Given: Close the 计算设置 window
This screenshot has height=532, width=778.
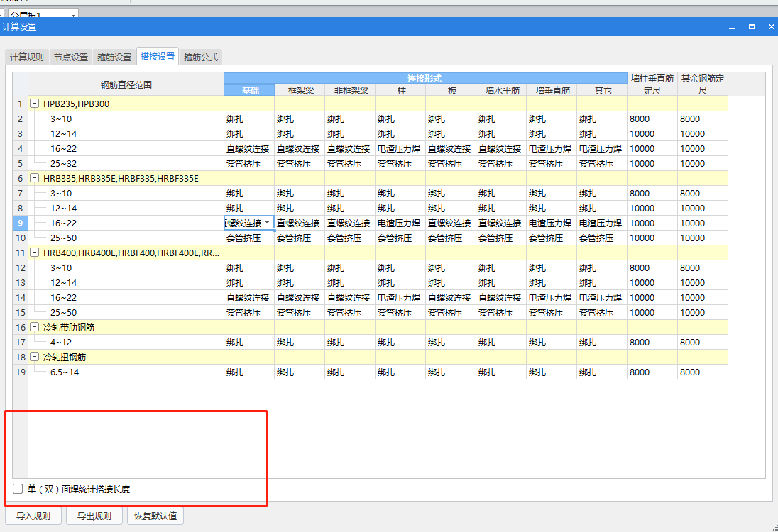Looking at the screenshot, I should tap(772, 27).
